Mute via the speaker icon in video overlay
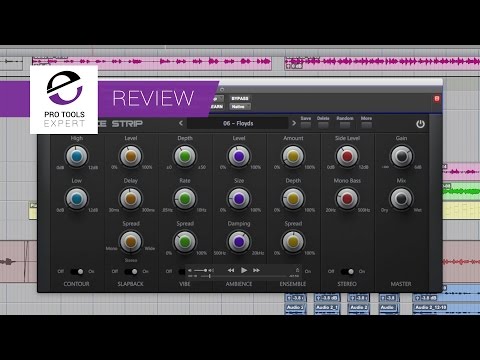The width and height of the screenshot is (480, 360). 190,270
